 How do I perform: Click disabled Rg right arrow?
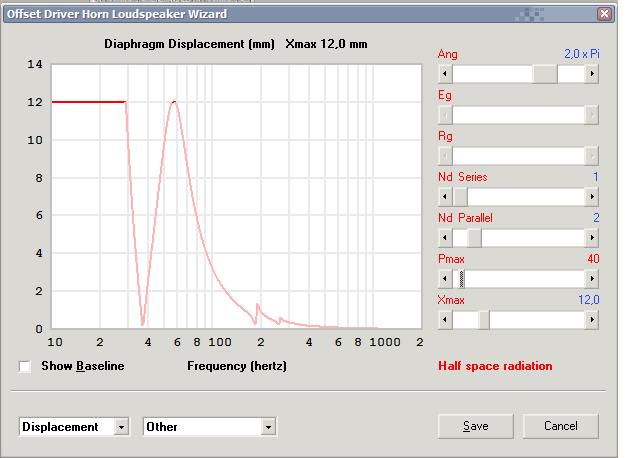pos(592,156)
